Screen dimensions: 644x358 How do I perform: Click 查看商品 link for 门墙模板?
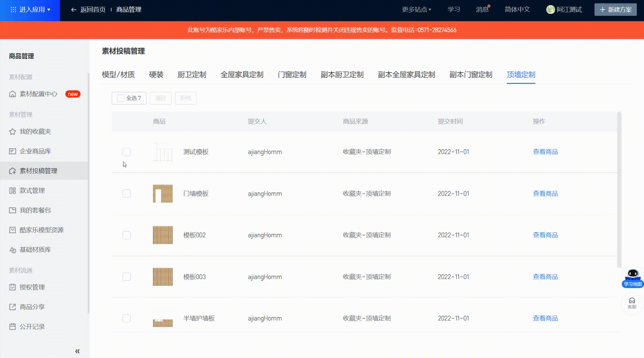click(545, 194)
